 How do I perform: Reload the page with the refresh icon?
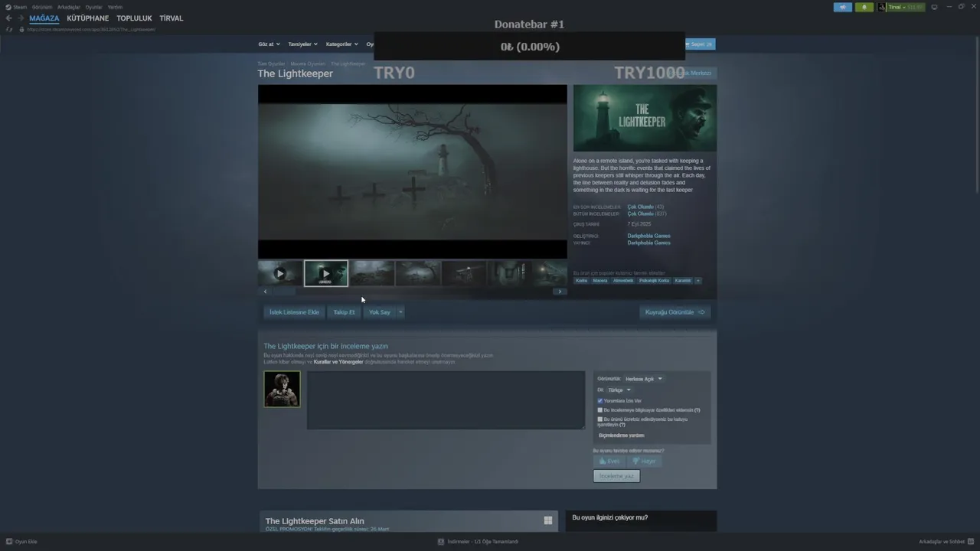pos(9,29)
